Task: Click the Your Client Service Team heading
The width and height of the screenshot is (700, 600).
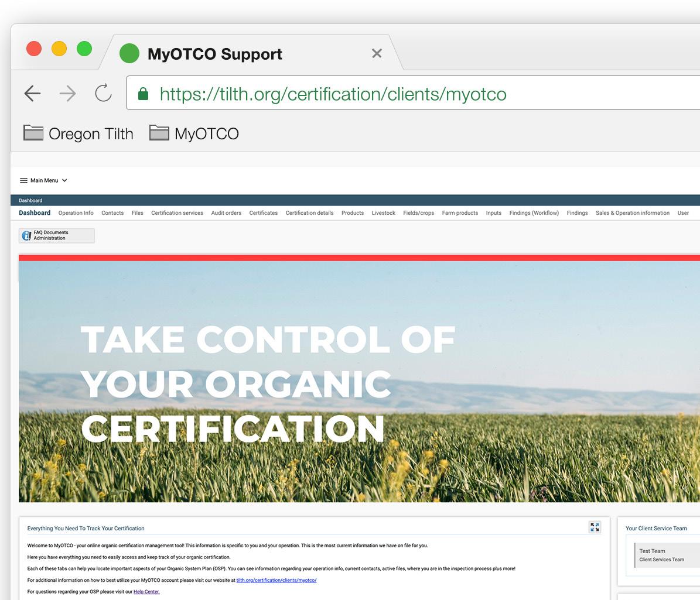Action: pyautogui.click(x=656, y=528)
